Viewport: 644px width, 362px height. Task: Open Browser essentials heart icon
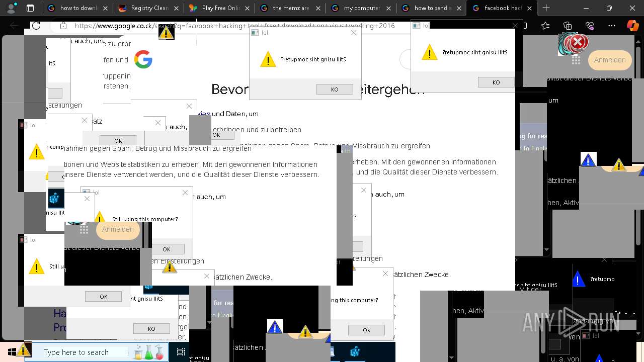click(590, 26)
